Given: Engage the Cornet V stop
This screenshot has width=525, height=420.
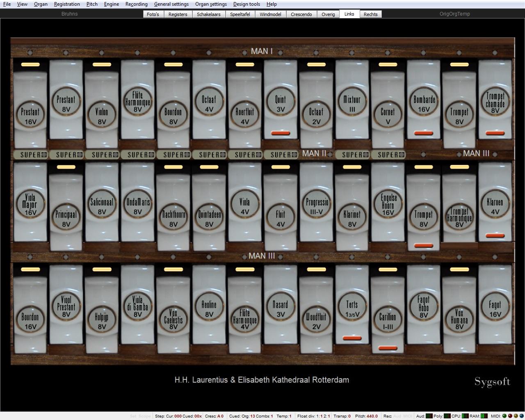Looking at the screenshot, I should (388, 115).
